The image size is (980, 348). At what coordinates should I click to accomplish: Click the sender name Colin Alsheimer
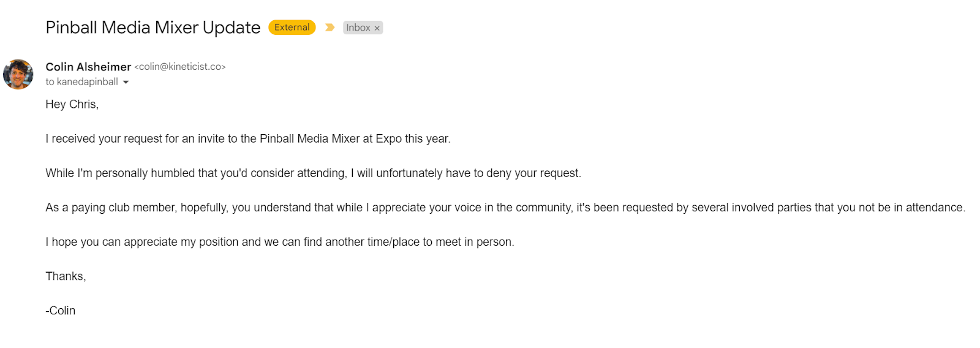click(88, 67)
